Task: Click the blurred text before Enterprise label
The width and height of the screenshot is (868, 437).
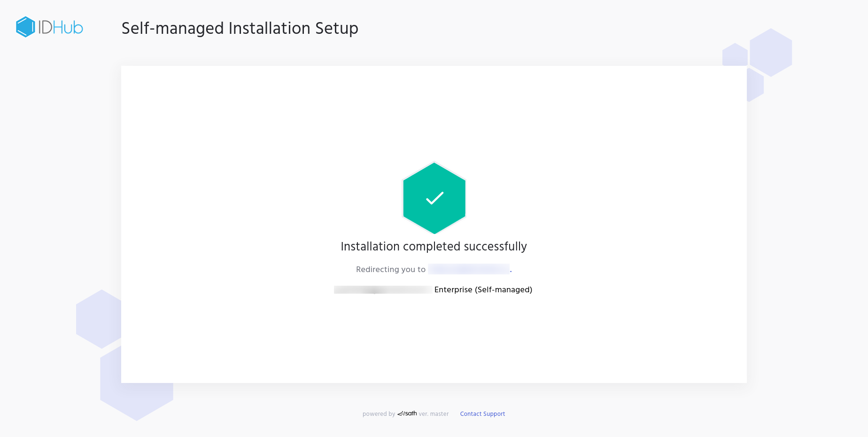Action: click(x=382, y=289)
